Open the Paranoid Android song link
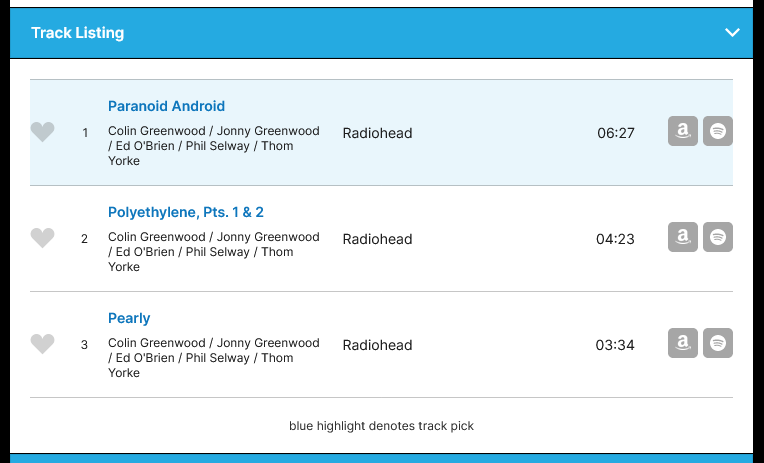The width and height of the screenshot is (764, 463). [166, 106]
